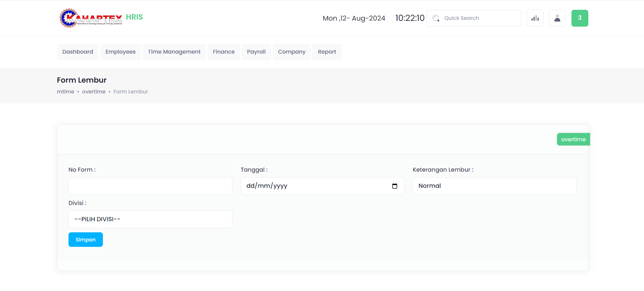This screenshot has height=291, width=644.
Task: Focus the No Form input field
Action: (150, 186)
